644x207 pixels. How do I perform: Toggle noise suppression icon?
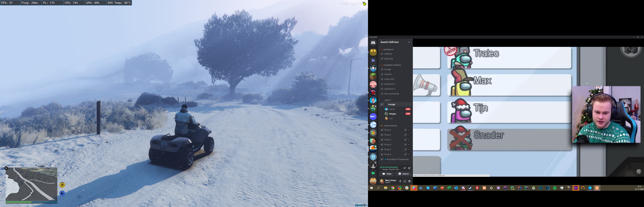coord(405,168)
